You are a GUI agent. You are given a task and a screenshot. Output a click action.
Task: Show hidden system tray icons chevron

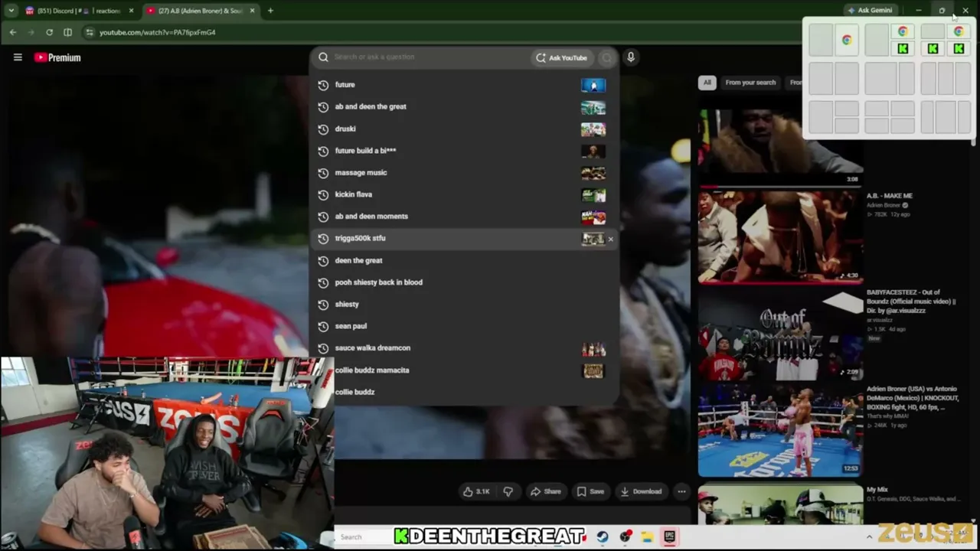pos(869,537)
